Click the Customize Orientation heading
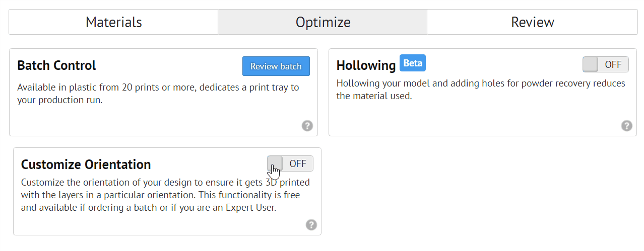 point(86,164)
